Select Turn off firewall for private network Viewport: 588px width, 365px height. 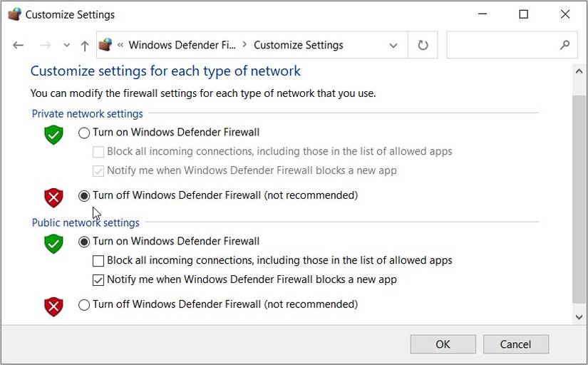tap(84, 196)
